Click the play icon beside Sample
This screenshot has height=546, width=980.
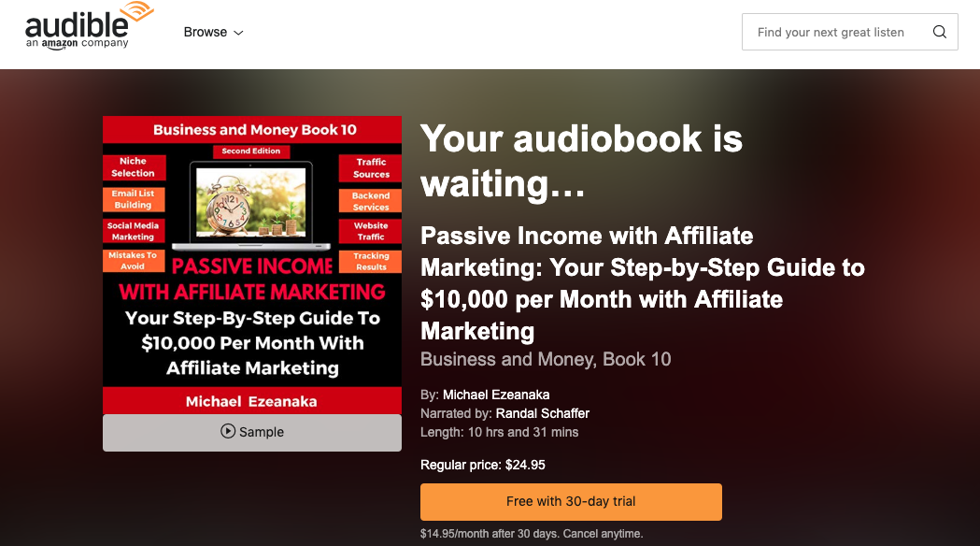228,431
